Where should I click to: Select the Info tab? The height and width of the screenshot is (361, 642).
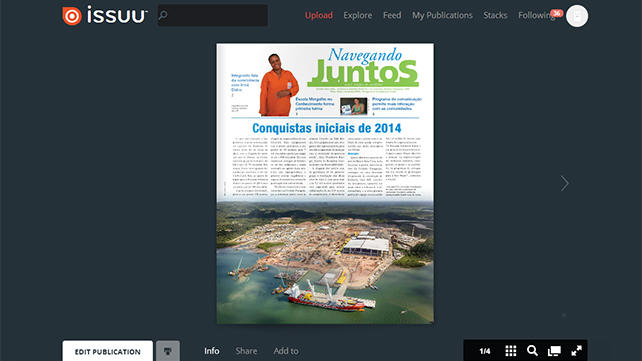pyautogui.click(x=212, y=351)
